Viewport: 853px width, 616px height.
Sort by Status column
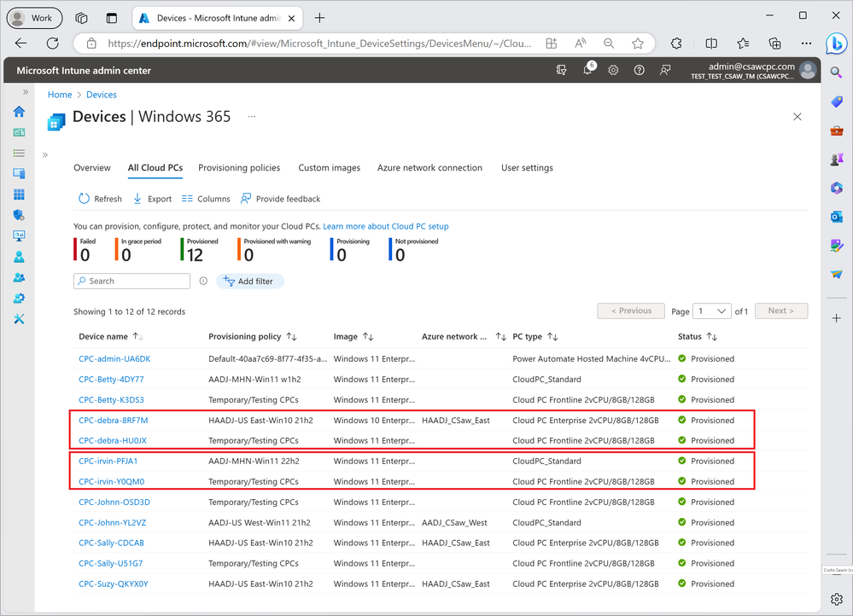pos(698,336)
